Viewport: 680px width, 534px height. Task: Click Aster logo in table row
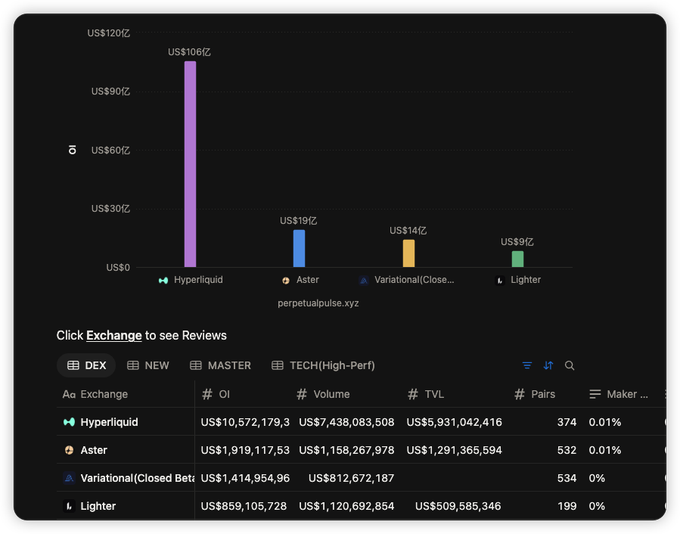pyautogui.click(x=69, y=450)
